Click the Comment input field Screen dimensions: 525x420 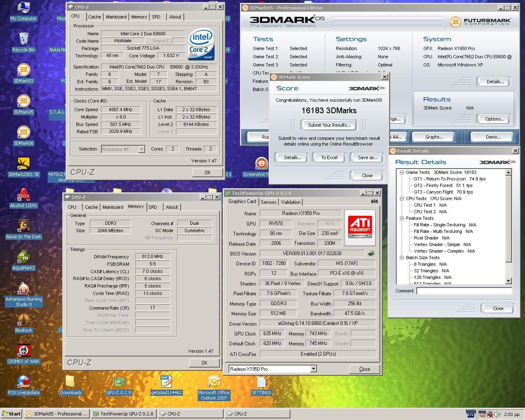[x=464, y=291]
